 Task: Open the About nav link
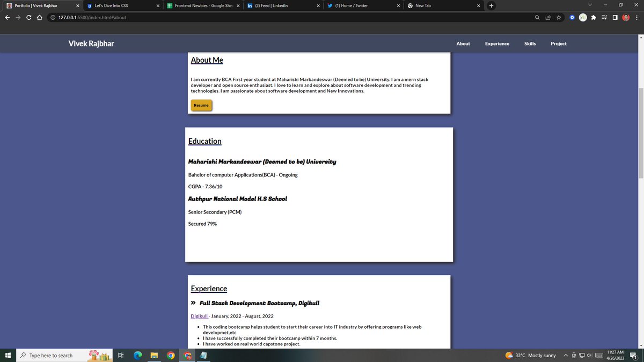[x=463, y=43]
